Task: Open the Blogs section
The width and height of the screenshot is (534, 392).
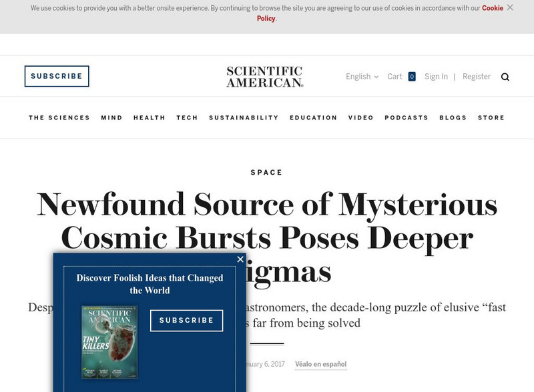Action: (x=453, y=118)
